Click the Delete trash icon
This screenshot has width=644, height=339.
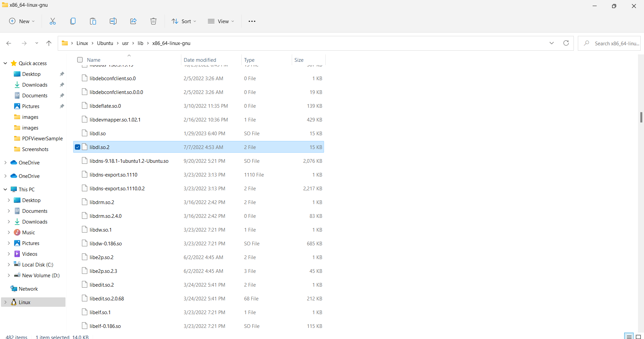tap(153, 21)
